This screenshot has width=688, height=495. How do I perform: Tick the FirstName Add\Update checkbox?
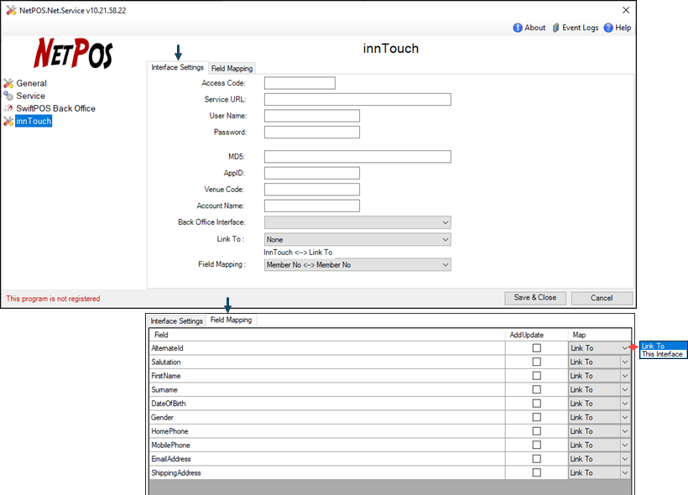[536, 376]
